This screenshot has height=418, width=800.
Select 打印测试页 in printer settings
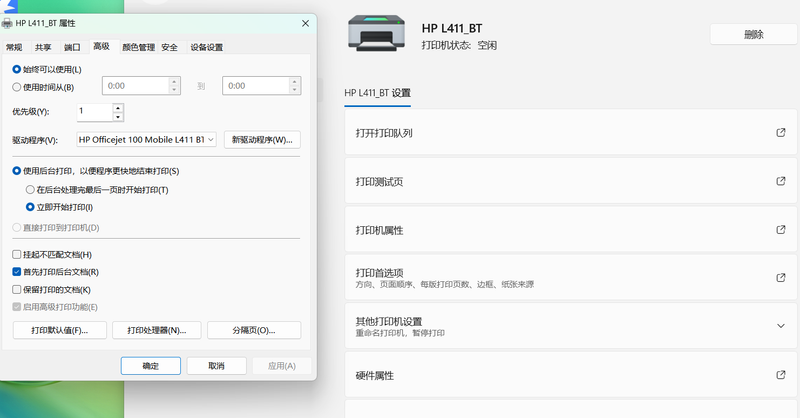coord(570,181)
